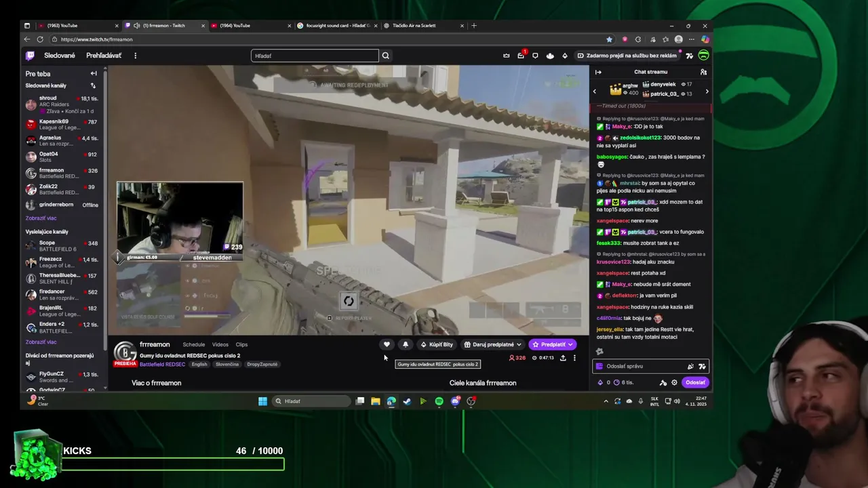Open the Turbo ad-free offer
Viewport: 868px width, 488px height.
tap(627, 56)
